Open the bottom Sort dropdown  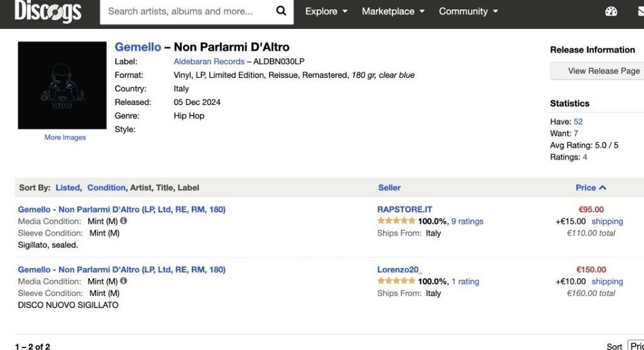click(x=635, y=346)
